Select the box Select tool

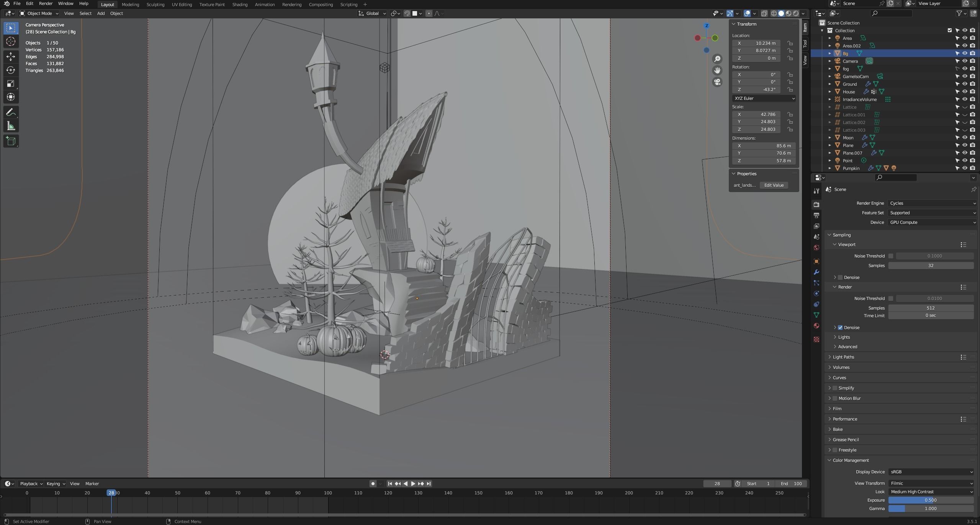11,28
